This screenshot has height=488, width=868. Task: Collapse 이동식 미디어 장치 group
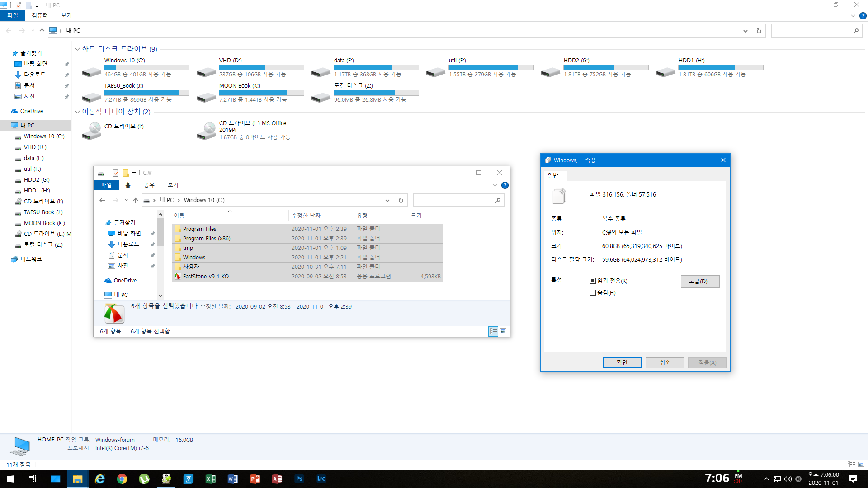pyautogui.click(x=77, y=112)
